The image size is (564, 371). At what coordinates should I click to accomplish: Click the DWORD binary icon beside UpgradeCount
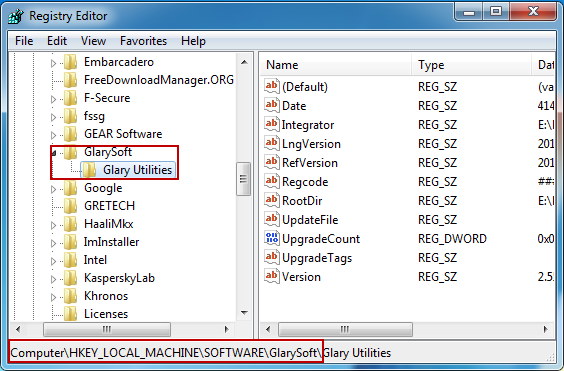click(272, 239)
